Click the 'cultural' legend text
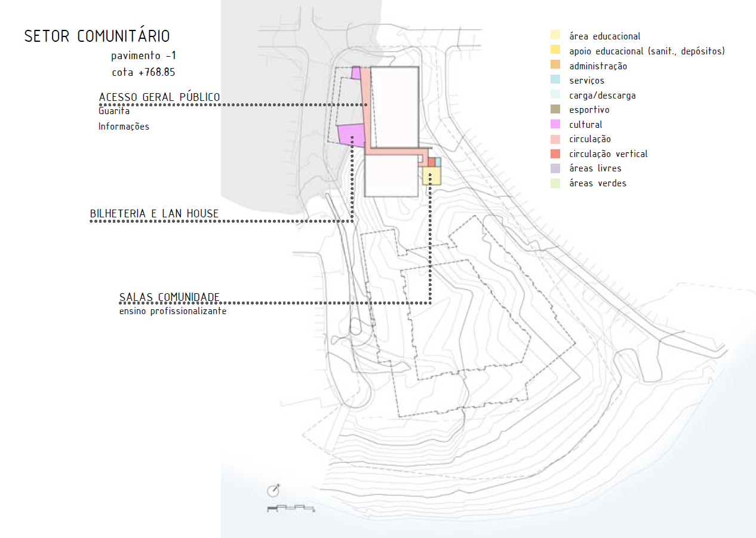756x538 pixels. coord(586,125)
